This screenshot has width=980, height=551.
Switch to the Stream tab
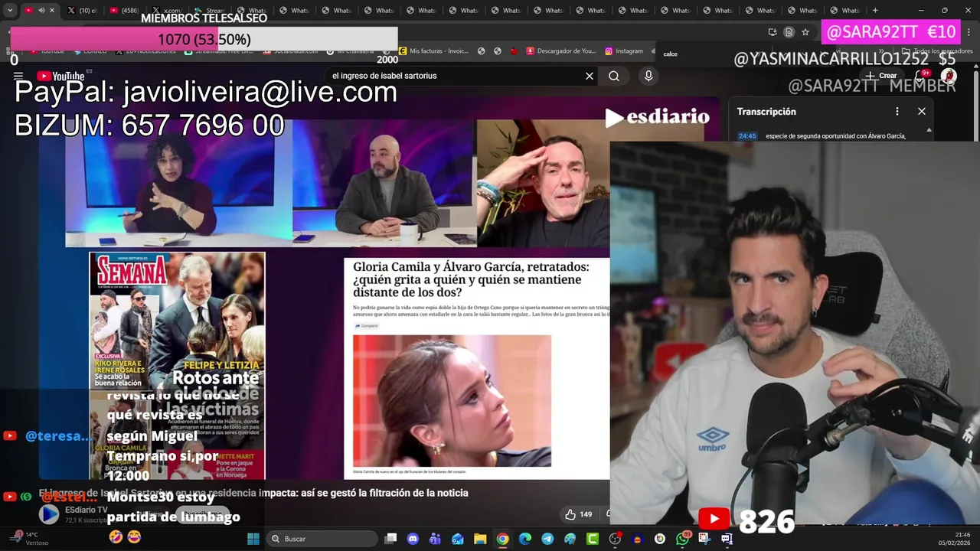point(209,10)
